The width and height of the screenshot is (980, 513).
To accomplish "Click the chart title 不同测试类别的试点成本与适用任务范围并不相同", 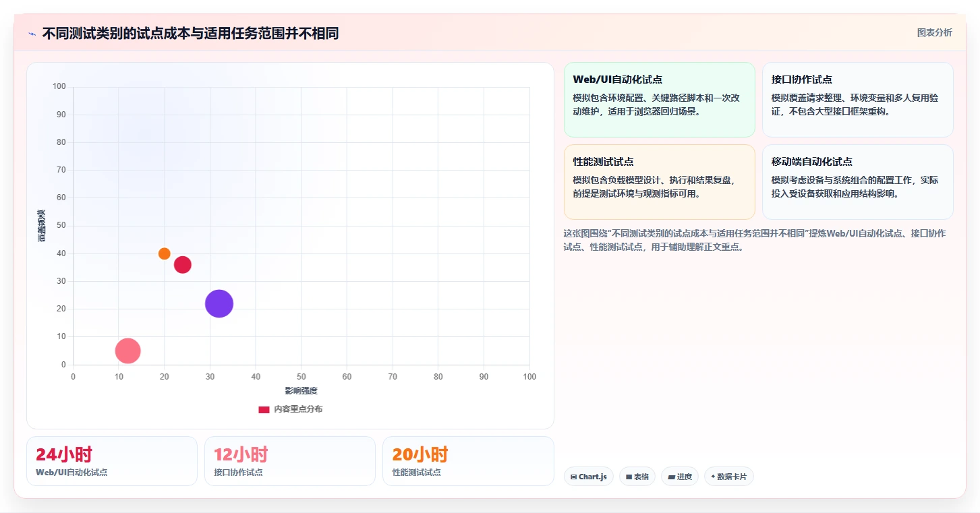I will tap(190, 33).
